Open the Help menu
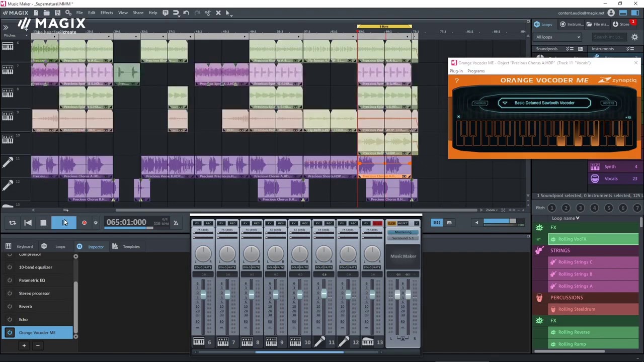 coord(152,13)
